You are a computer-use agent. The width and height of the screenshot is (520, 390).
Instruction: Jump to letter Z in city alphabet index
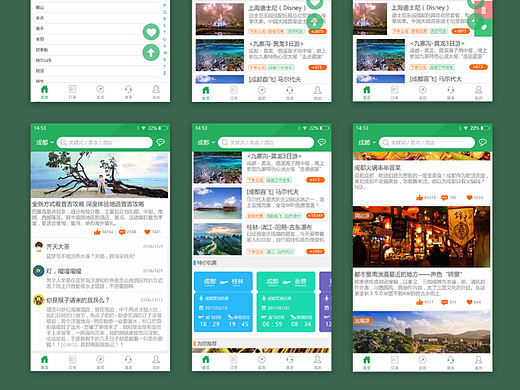[165, 73]
